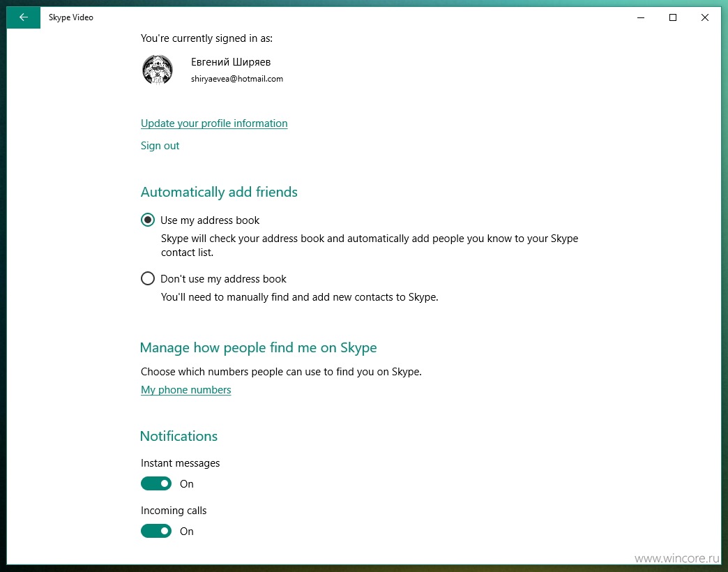Minimize the Skype Video window
This screenshot has width=728, height=572.
pyautogui.click(x=641, y=17)
